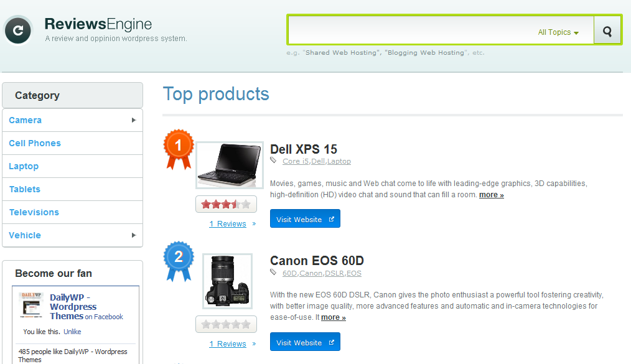The height and width of the screenshot is (364, 631).
Task: Open the Dell tag link
Action: (x=318, y=161)
